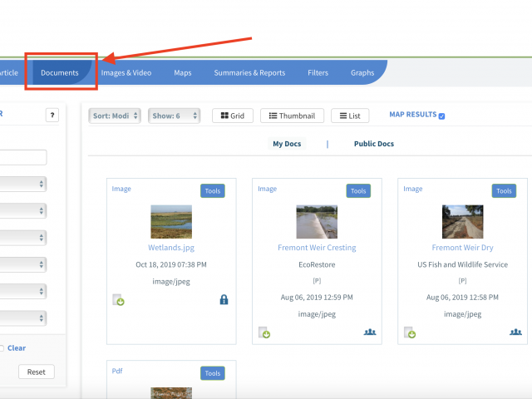Toggle the checkbox next to Clear
The height and width of the screenshot is (399, 532).
[x=2, y=348]
